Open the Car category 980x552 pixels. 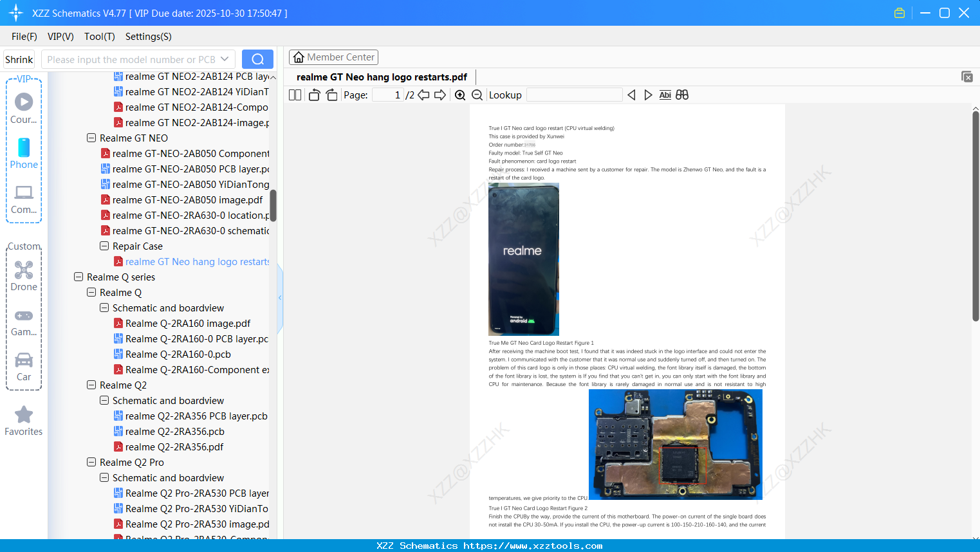[24, 366]
